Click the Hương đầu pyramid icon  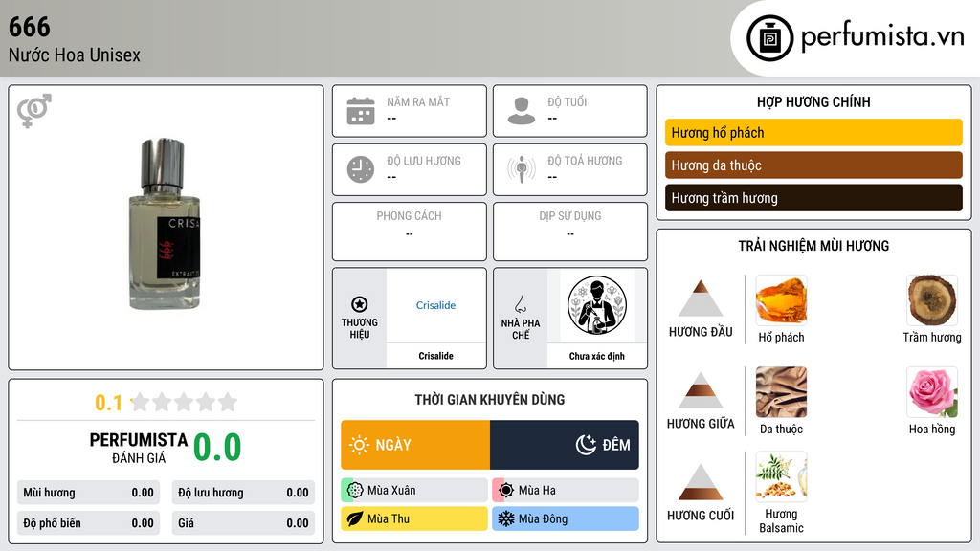(701, 298)
